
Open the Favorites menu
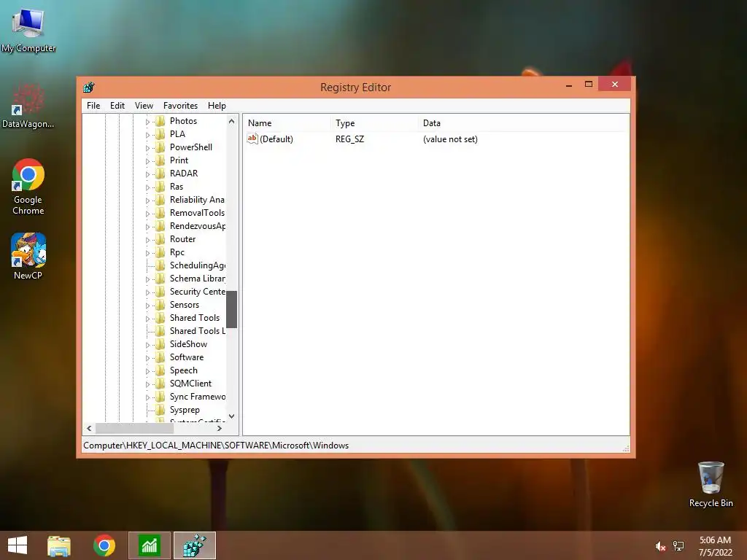180,106
